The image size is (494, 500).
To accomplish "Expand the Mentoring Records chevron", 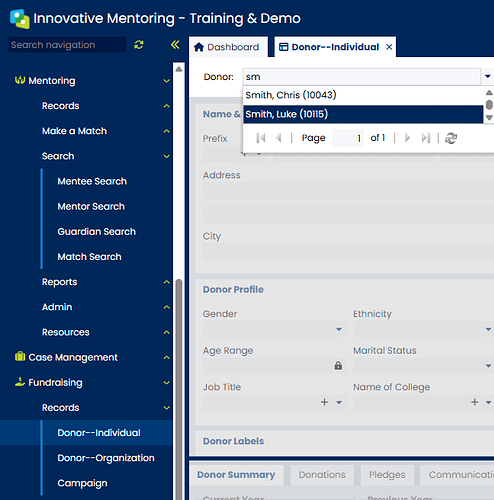I will 167,106.
